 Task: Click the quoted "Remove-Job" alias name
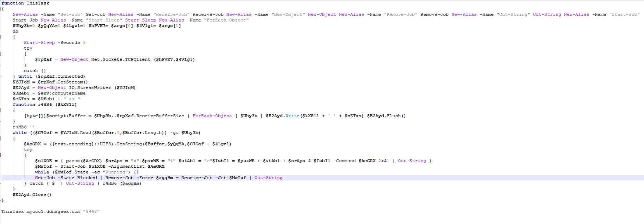pyautogui.click(x=401, y=14)
